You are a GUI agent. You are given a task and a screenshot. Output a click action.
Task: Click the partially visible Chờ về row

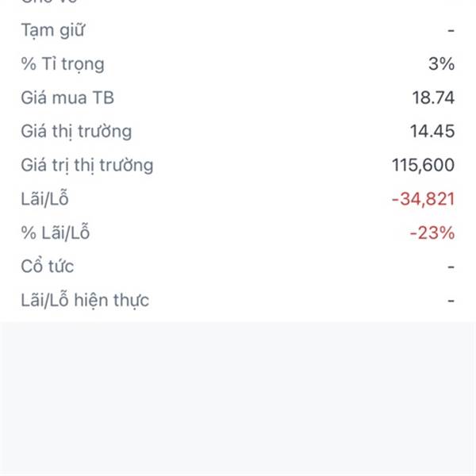(x=238, y=2)
